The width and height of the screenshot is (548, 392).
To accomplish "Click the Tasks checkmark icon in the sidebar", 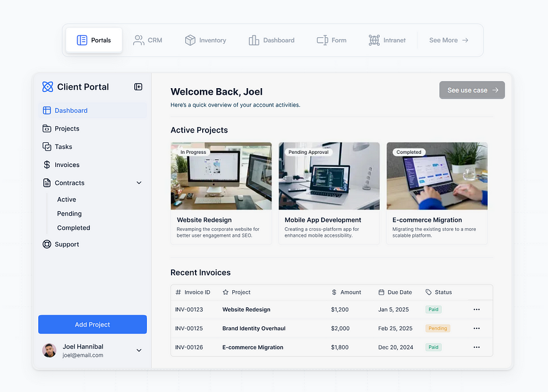I will [x=47, y=147].
